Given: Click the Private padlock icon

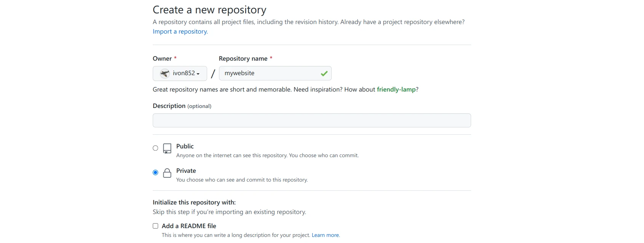Looking at the screenshot, I should point(167,173).
